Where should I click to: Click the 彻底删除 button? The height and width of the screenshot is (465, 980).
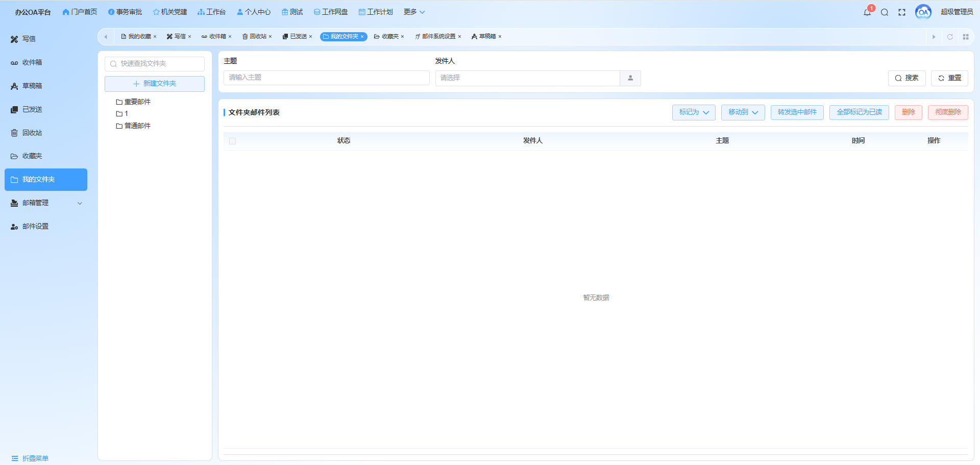948,112
